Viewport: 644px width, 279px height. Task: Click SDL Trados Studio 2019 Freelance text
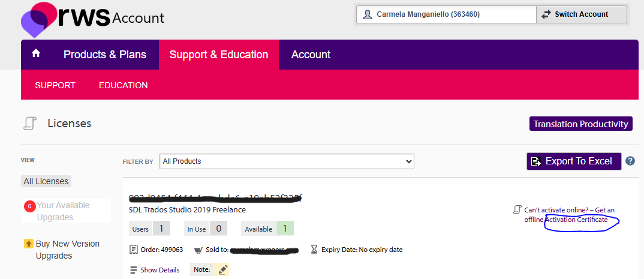click(187, 210)
